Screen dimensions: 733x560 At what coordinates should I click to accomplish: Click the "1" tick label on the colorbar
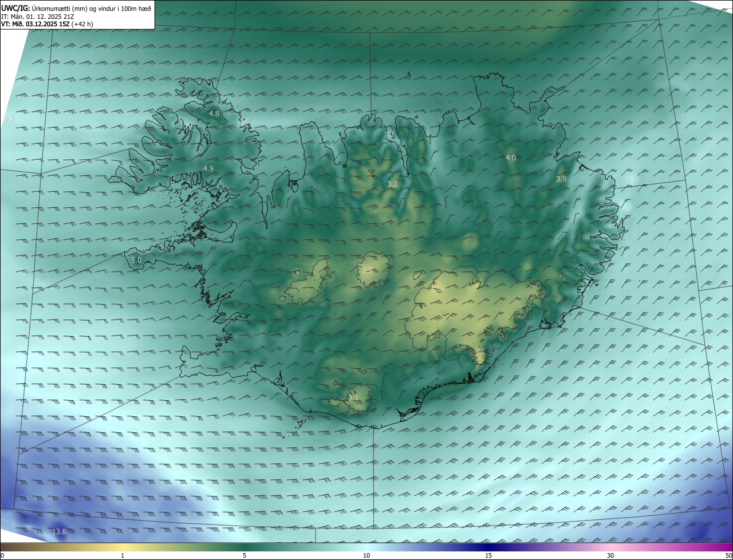(x=122, y=555)
